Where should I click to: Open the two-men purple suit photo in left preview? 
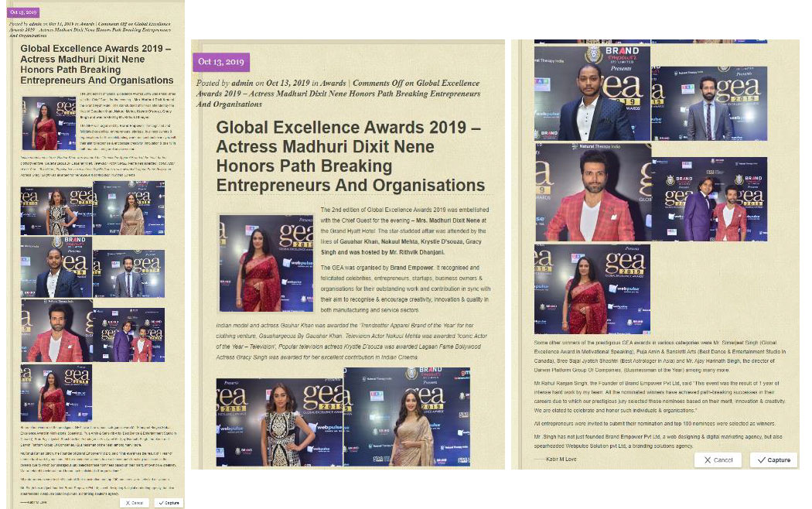129,334
